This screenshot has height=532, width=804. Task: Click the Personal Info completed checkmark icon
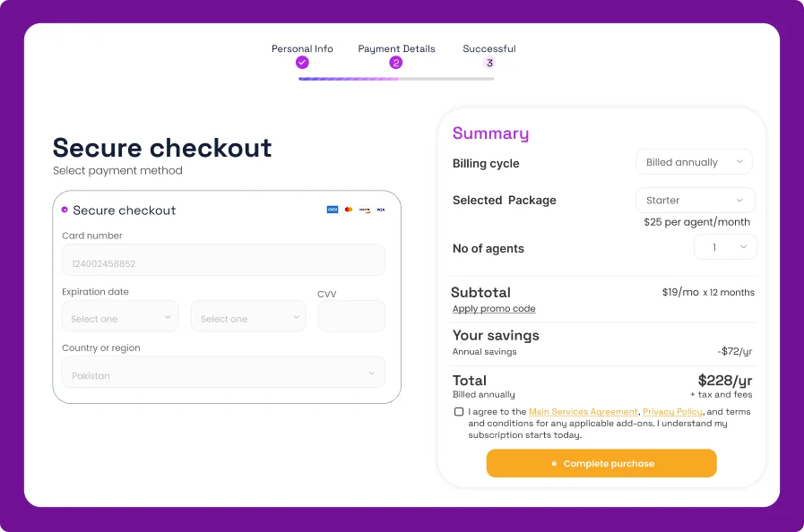(x=302, y=63)
